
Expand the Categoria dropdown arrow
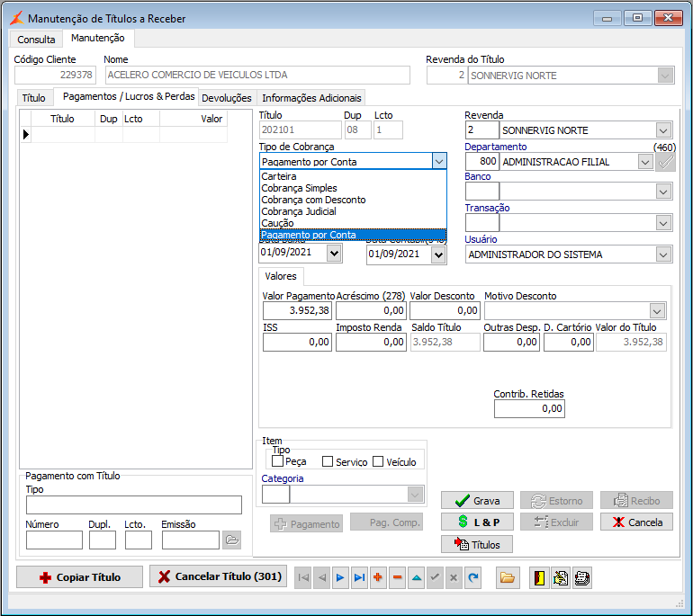(x=415, y=494)
